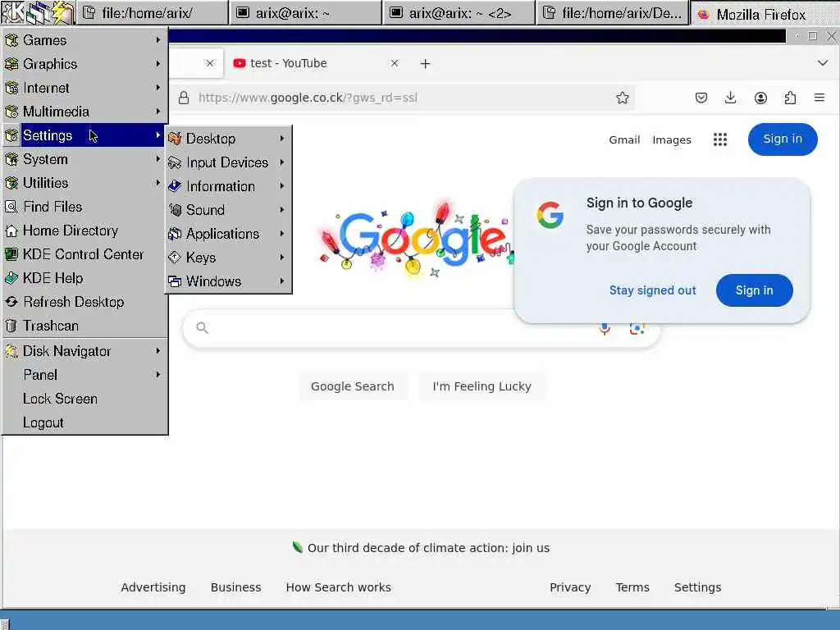Switch to file:/home/arix/De... taskbar window
The width and height of the screenshot is (840, 630).
click(612, 13)
